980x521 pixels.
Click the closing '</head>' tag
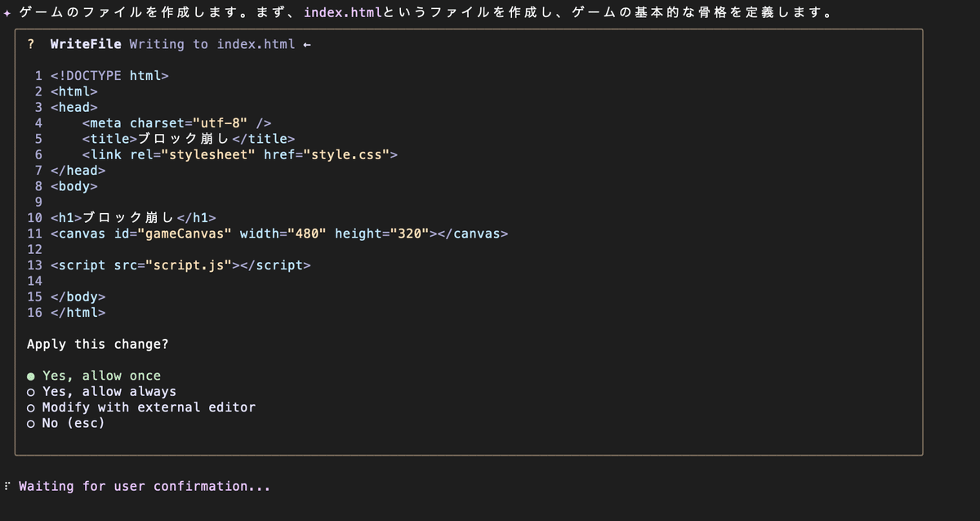pos(78,171)
